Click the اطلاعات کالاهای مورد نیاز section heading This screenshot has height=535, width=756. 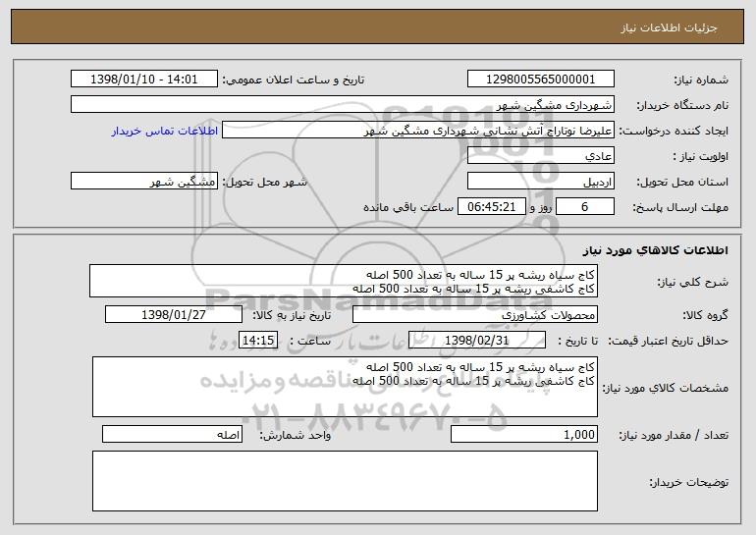pos(656,250)
